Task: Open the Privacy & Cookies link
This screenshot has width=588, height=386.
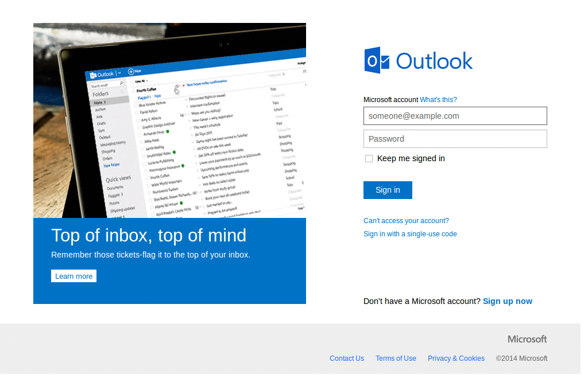Action: point(456,358)
